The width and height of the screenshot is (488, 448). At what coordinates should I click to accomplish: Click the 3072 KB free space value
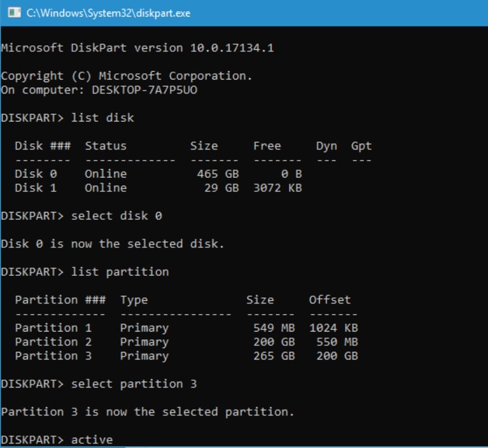pos(277,188)
